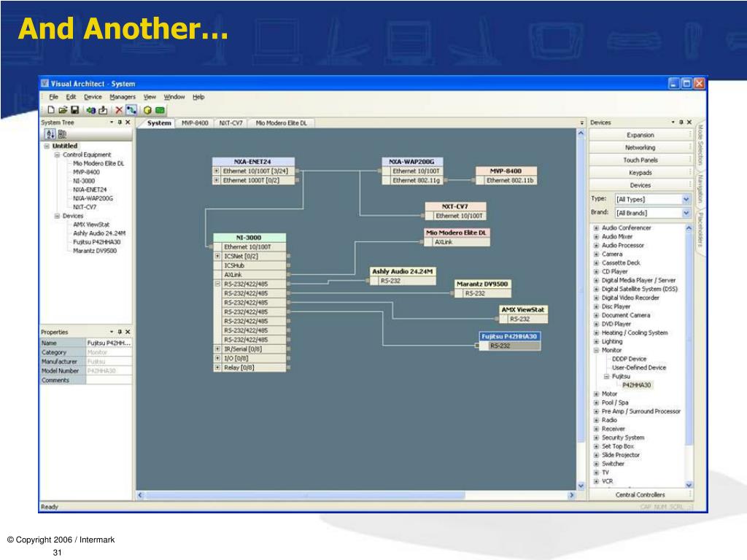Pin the Properties panel
The image size is (747, 560).
tap(120, 332)
